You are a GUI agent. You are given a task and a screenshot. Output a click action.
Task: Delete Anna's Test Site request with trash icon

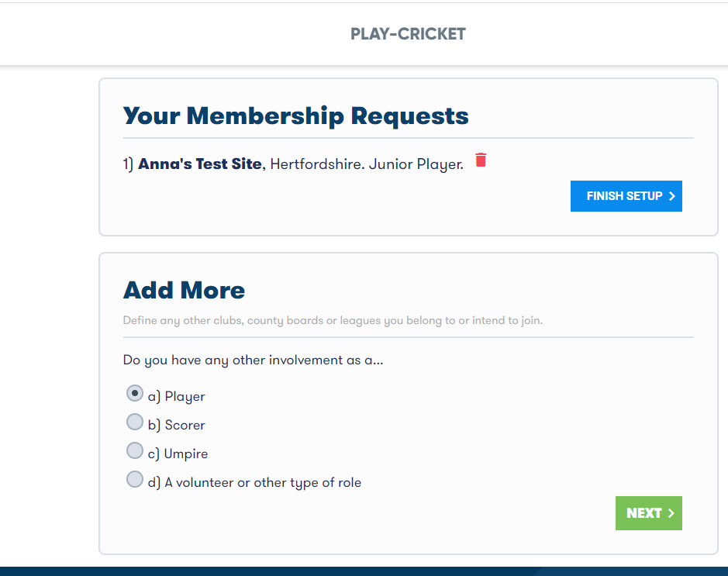point(481,160)
